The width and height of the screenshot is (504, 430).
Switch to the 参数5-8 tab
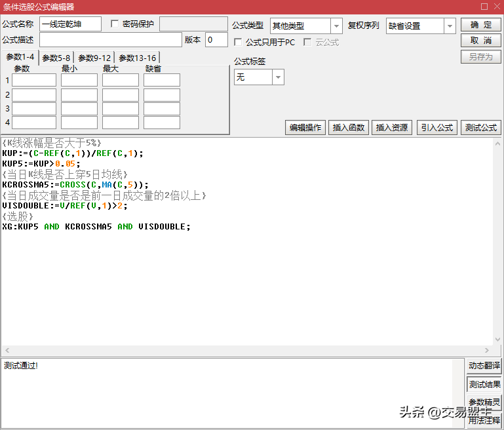(x=56, y=58)
